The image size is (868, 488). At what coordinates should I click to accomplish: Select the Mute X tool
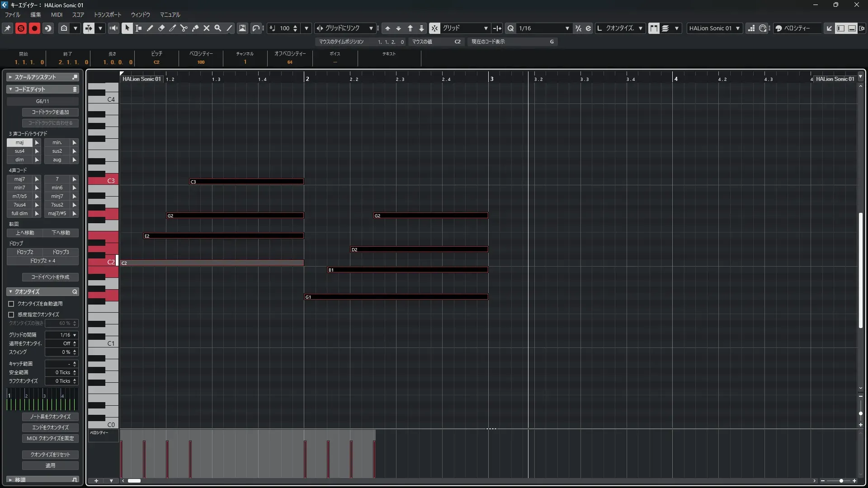[x=207, y=28]
